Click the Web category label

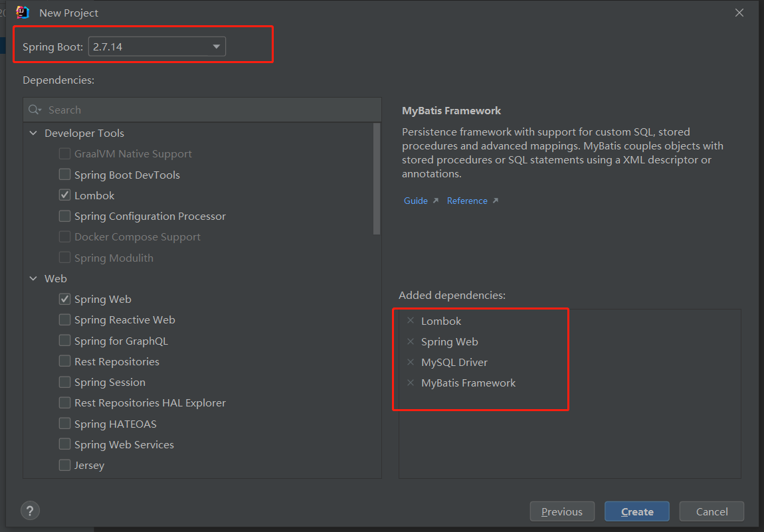click(56, 279)
